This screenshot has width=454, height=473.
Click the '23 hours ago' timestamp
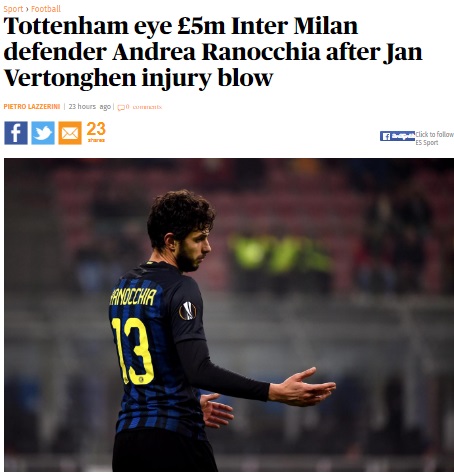click(x=89, y=107)
